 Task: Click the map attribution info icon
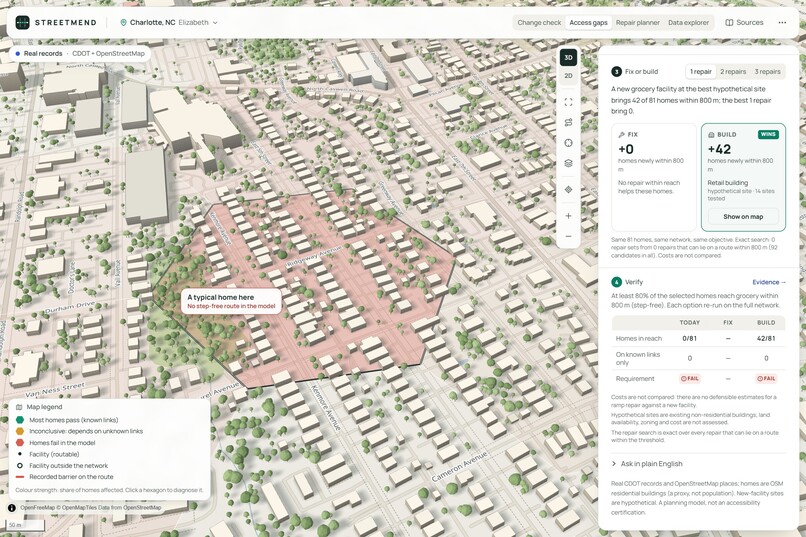[12, 508]
